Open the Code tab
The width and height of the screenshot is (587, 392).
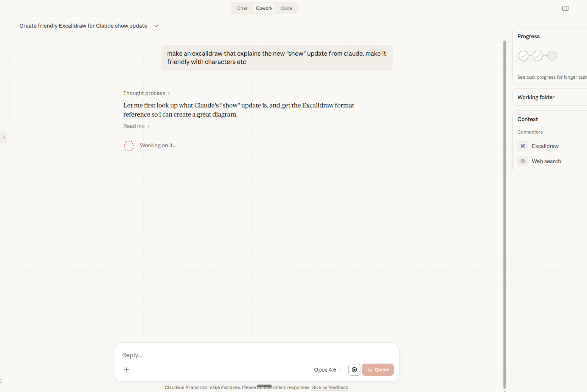pyautogui.click(x=286, y=8)
